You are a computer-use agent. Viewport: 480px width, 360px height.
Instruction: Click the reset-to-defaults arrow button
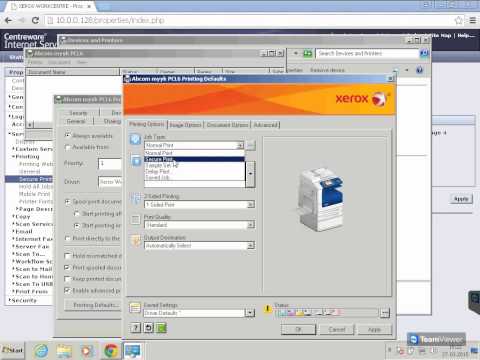[x=148, y=328]
